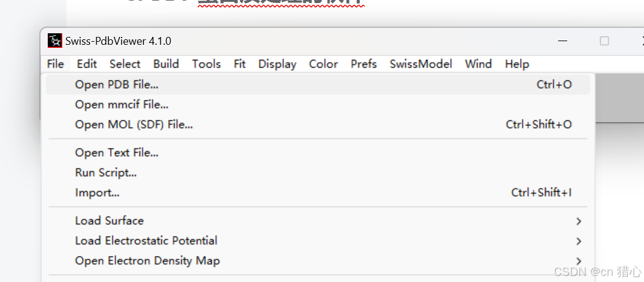This screenshot has width=644, height=282.
Task: Open the Fit menu
Action: coord(239,64)
